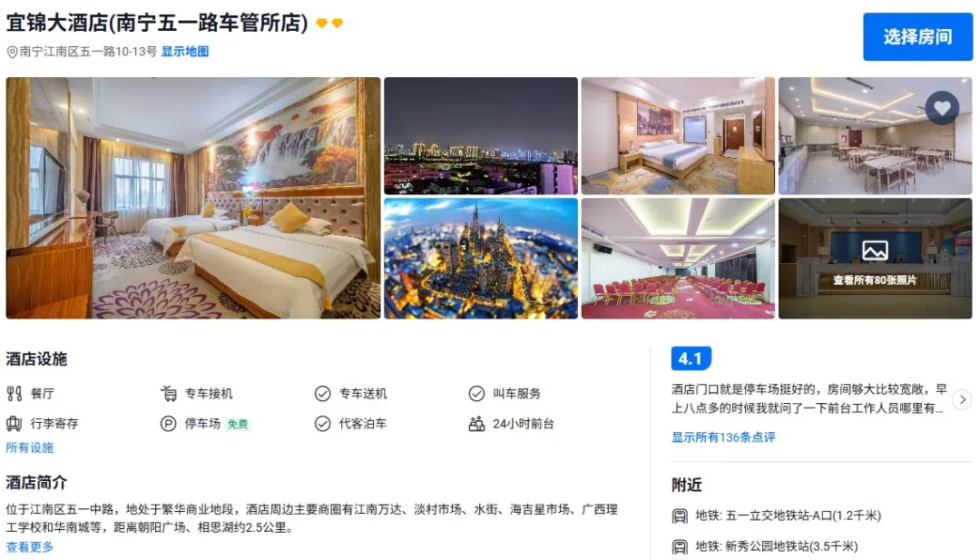Viewport: 980px width, 560px height.
Task: Click the metro icon for 五一立交地铁站
Action: (680, 516)
